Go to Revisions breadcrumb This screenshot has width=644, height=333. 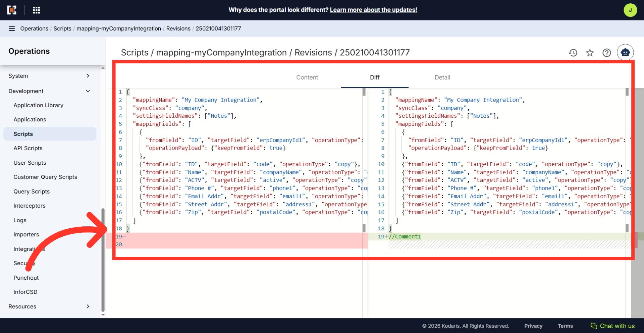pyautogui.click(x=178, y=29)
